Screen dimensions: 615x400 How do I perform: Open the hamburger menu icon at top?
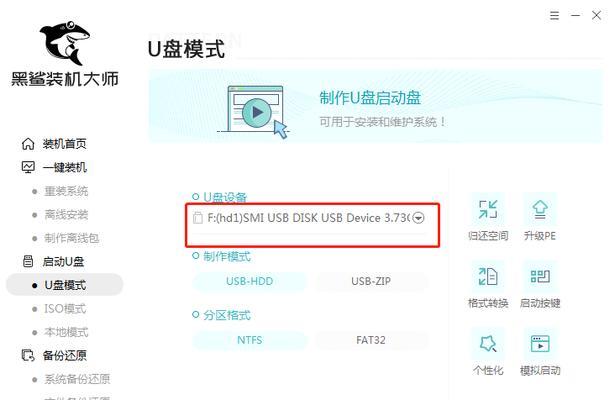[554, 16]
